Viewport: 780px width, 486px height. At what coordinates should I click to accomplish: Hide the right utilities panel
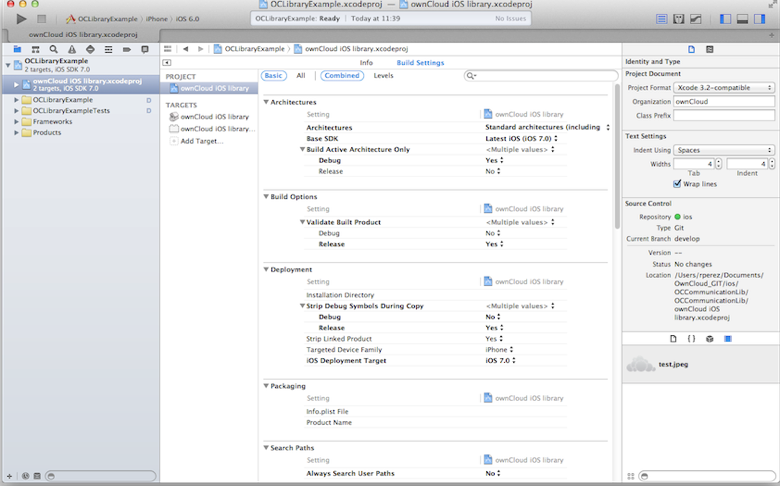click(762, 18)
